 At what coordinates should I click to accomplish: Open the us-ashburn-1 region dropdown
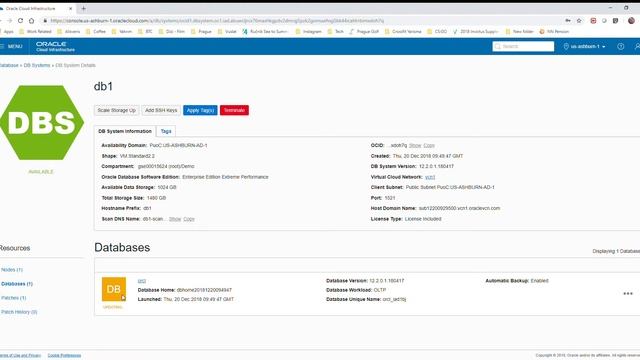click(584, 47)
